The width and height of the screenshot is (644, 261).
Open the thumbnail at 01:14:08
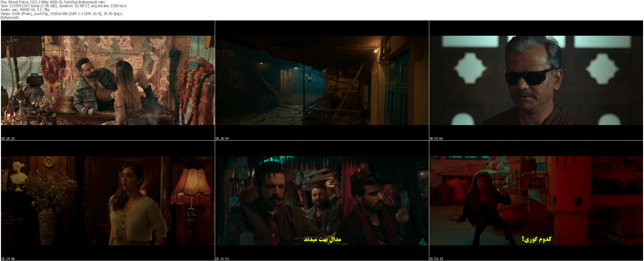click(x=108, y=201)
